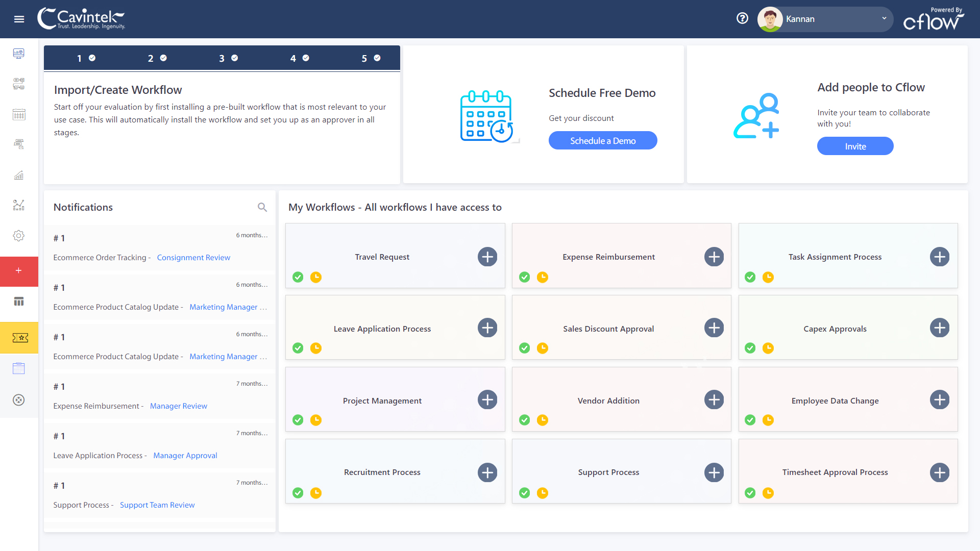Click yellow clock icon on Support Process card

pos(543,493)
